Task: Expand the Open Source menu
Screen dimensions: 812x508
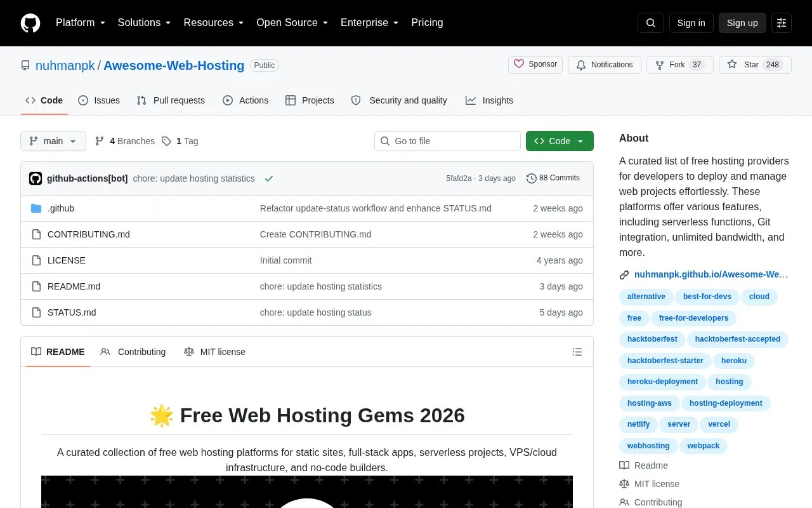Action: pos(292,23)
